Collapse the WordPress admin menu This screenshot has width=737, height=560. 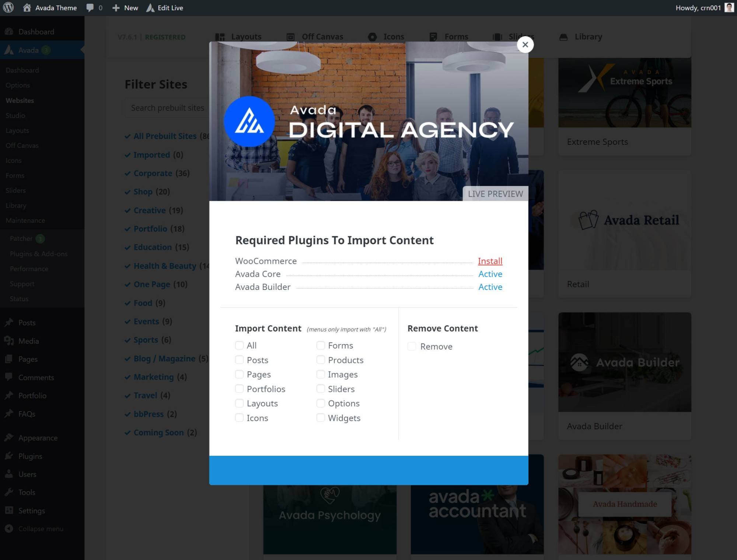(x=35, y=529)
